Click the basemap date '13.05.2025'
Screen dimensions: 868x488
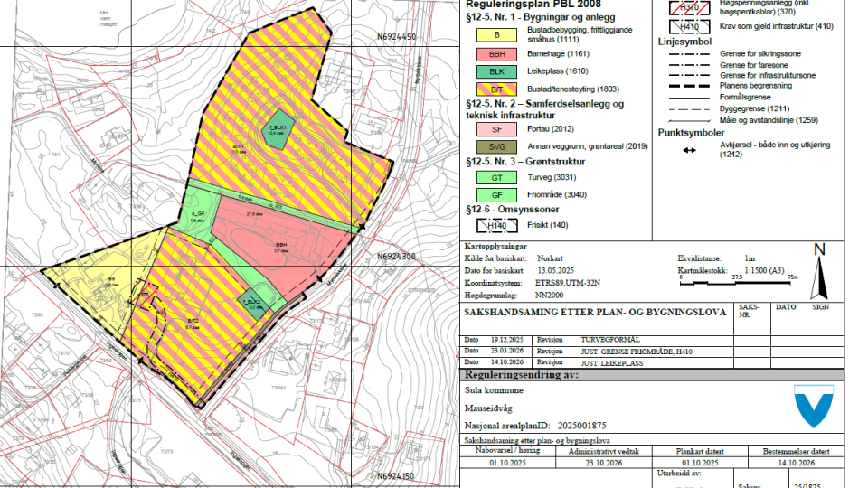tap(556, 271)
